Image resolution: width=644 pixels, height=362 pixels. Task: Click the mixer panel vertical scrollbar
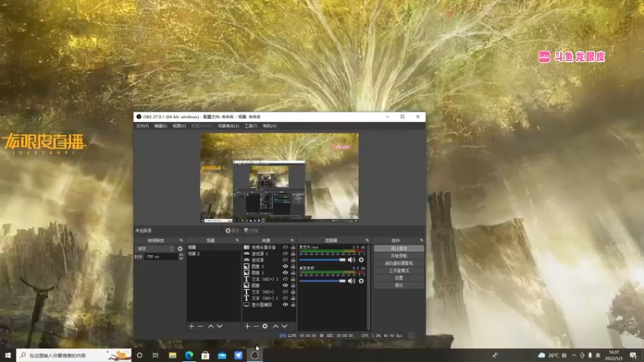pos(369,287)
